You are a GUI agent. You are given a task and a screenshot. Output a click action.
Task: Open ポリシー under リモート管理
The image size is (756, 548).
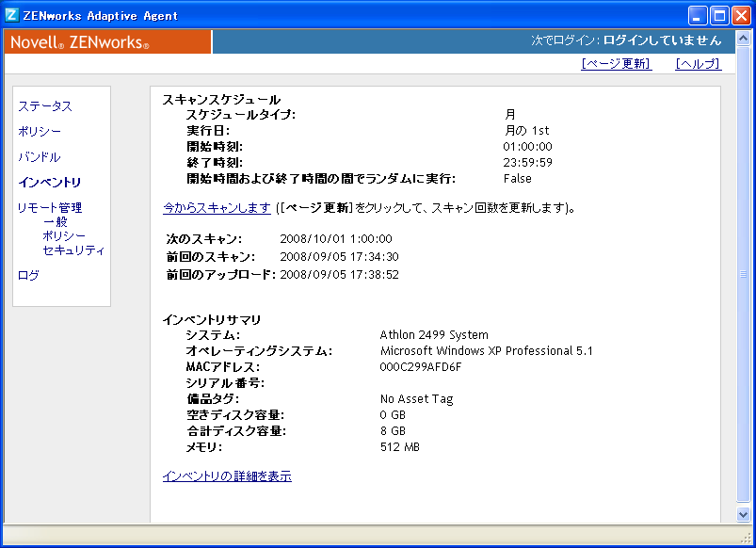[64, 236]
